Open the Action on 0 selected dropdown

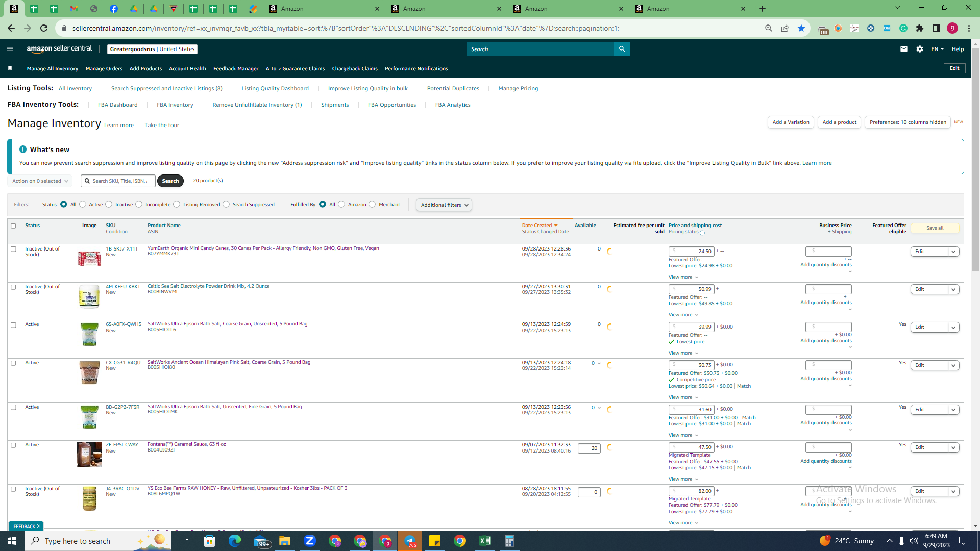[x=40, y=181]
